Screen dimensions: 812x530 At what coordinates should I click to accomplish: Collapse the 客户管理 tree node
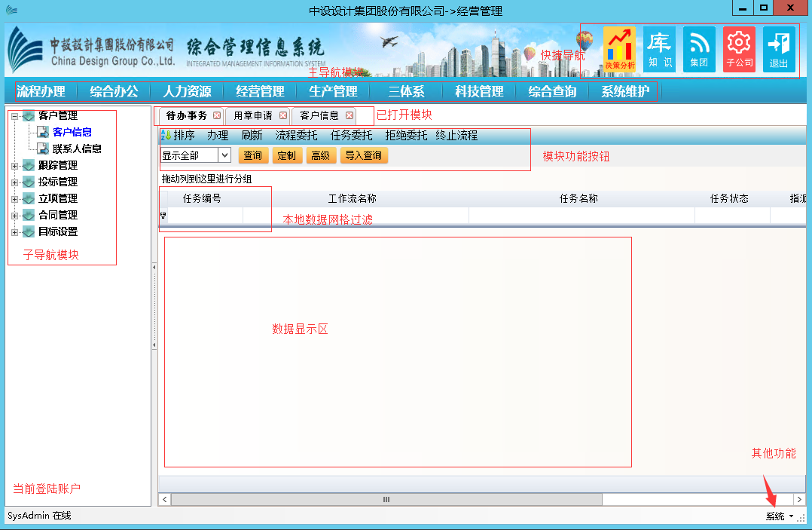[x=14, y=116]
